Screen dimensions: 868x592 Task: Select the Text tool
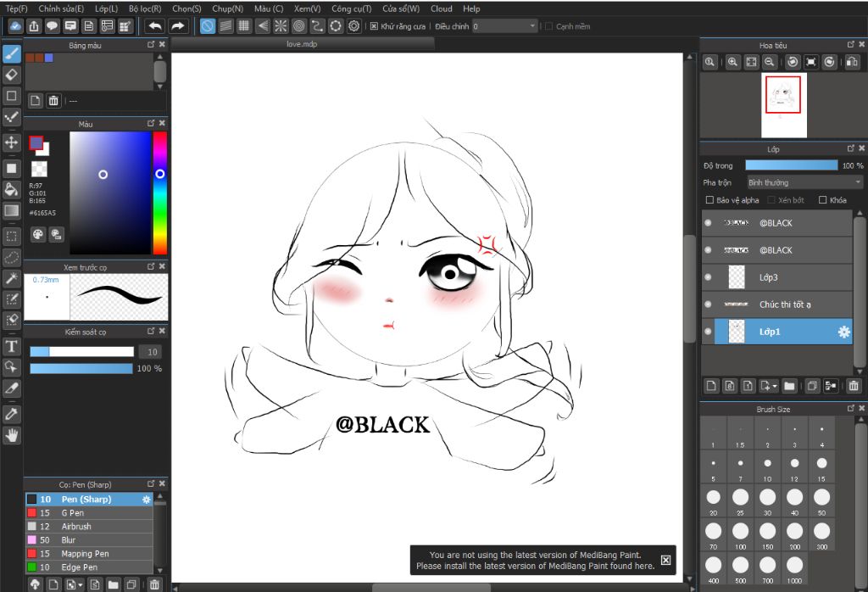12,347
